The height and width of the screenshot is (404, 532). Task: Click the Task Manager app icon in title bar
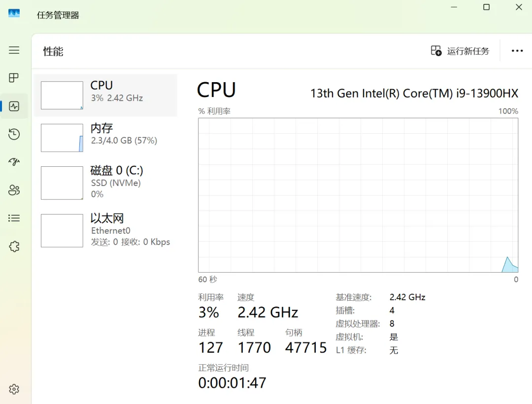[x=14, y=13]
